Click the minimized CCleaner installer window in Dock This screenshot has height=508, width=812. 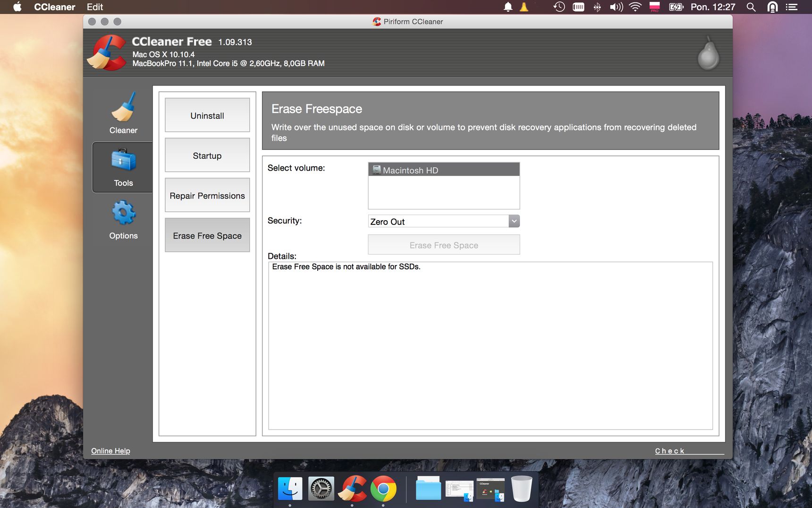click(x=491, y=490)
